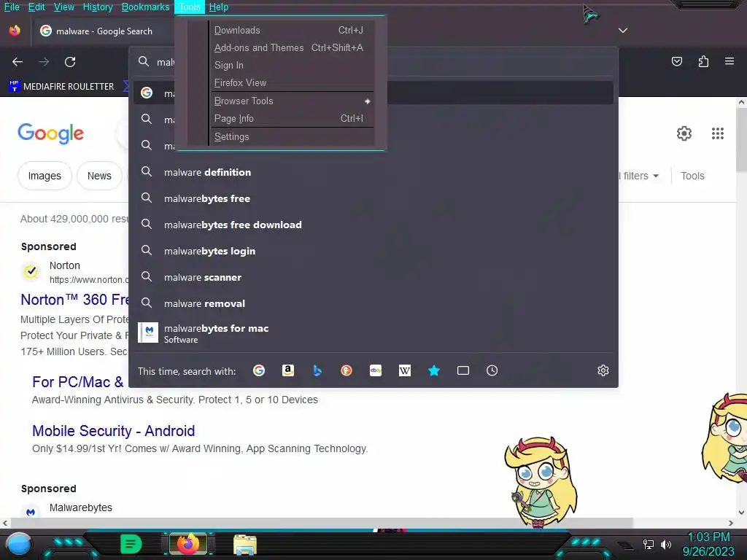
Task: Open the Help menu
Action: pos(219,7)
